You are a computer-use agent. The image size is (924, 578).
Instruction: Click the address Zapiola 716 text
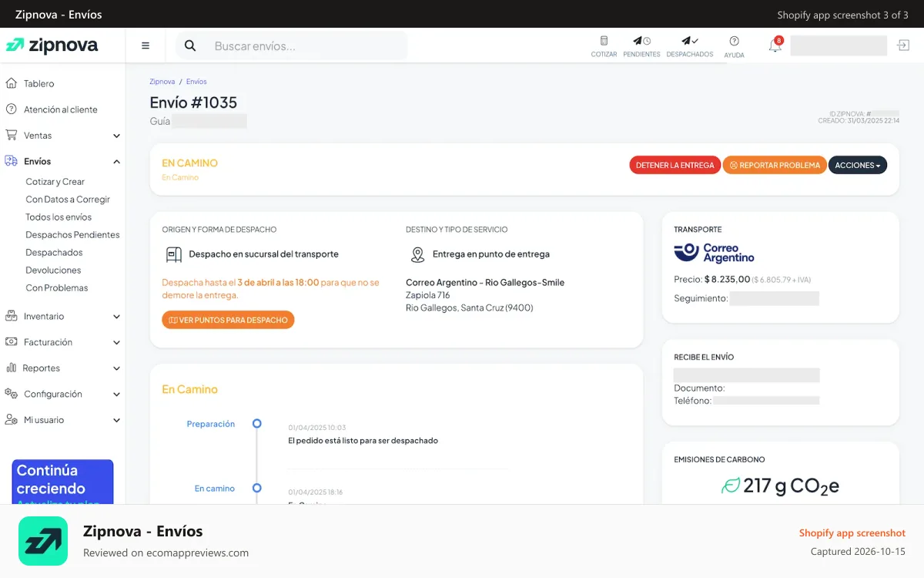click(x=428, y=295)
